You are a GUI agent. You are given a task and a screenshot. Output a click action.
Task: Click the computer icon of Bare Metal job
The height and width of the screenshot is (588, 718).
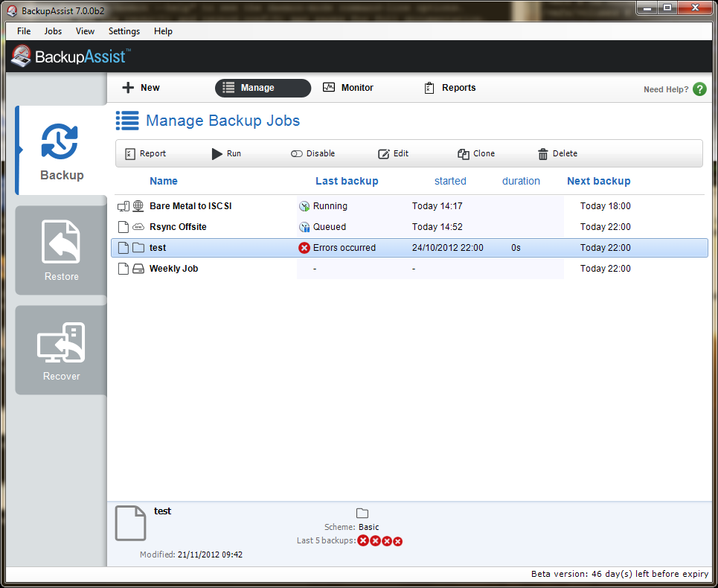point(124,206)
